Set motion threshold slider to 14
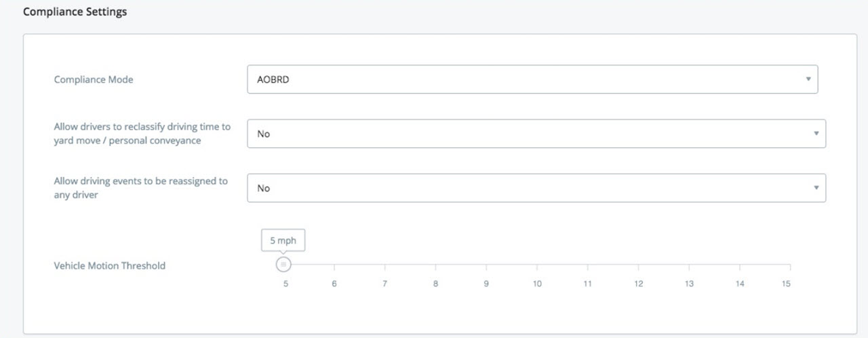Screen dimensions: 868x338 click(x=740, y=265)
